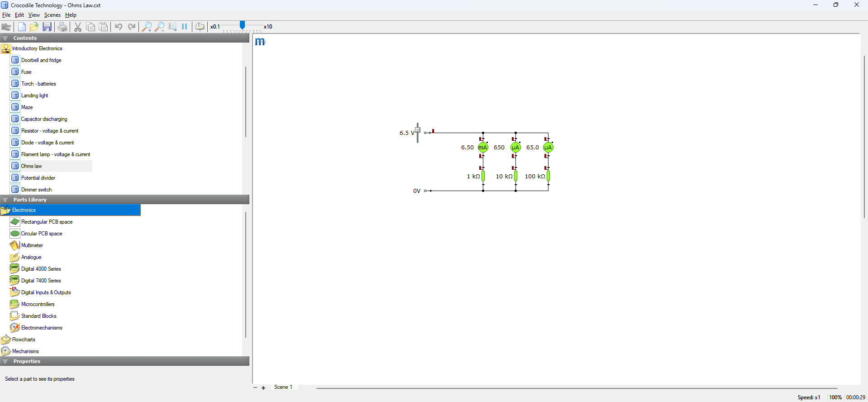Screen dimensions: 868x402
Task: Open the Mechanisms parts folder
Action: click(x=20, y=351)
